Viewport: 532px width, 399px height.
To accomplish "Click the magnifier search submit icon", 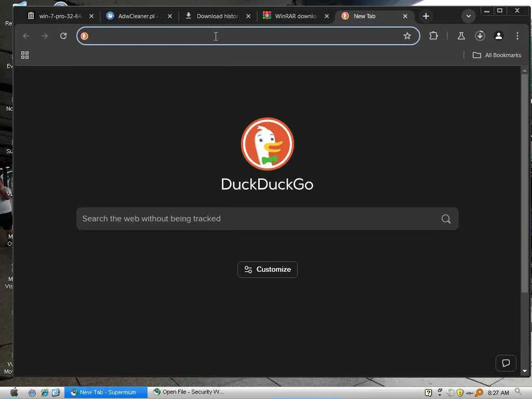I will pyautogui.click(x=446, y=219).
